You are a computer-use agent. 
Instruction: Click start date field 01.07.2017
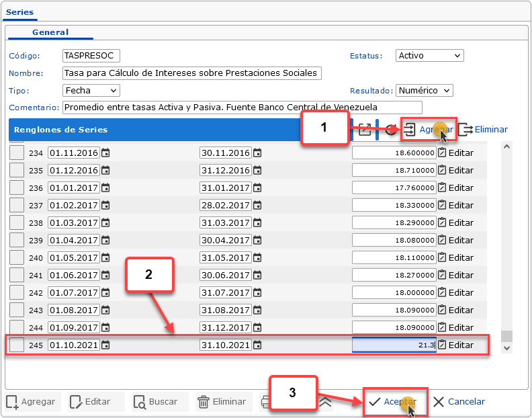(74, 293)
